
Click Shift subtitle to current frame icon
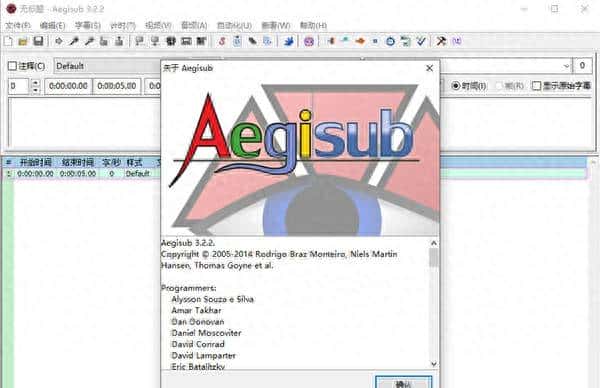[x=201, y=41]
